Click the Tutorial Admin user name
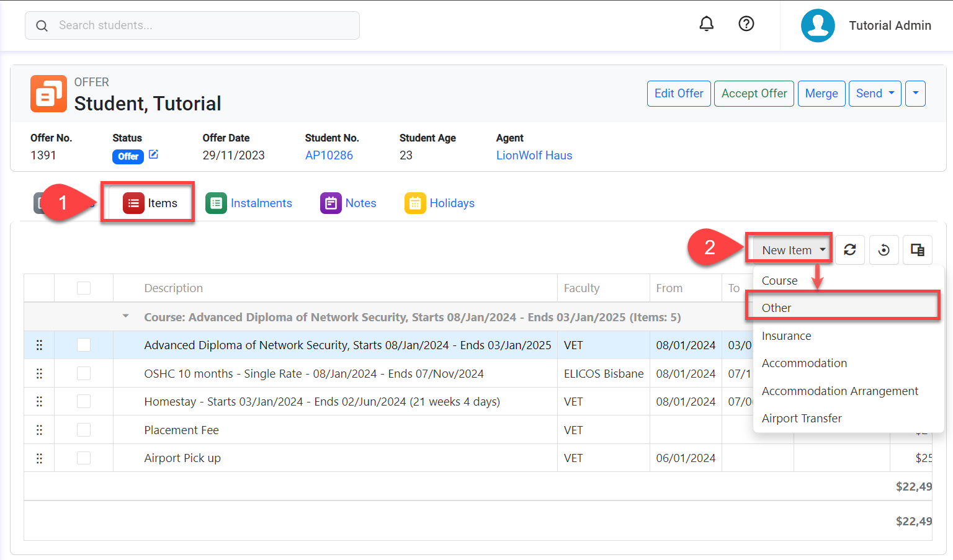Screen dimensions: 953x560 [890, 25]
